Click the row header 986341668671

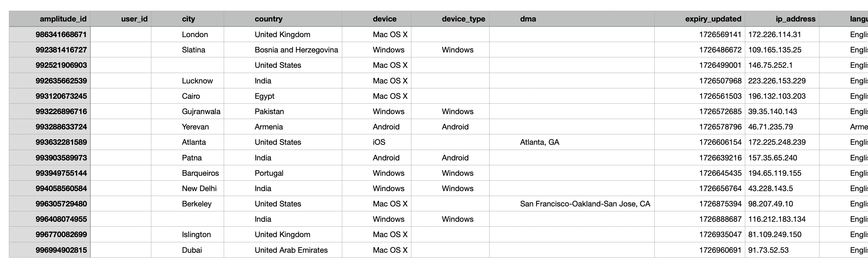point(49,34)
